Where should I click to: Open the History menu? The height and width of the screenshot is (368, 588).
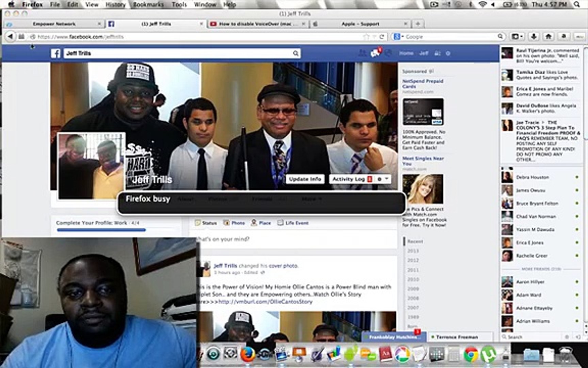[x=115, y=4]
